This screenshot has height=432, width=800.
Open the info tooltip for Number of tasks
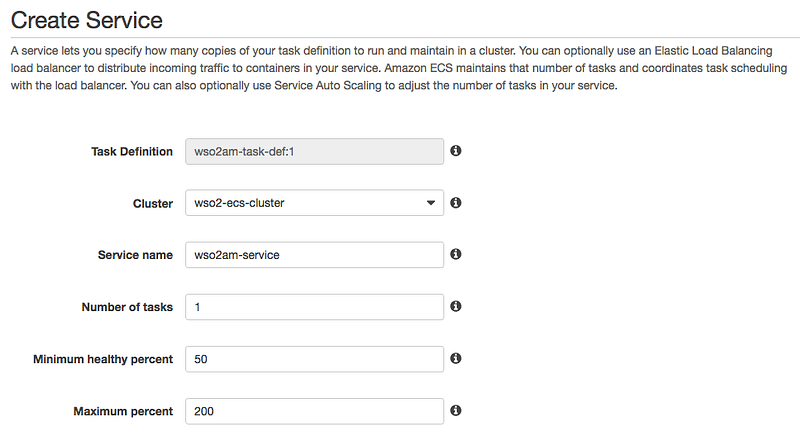456,307
